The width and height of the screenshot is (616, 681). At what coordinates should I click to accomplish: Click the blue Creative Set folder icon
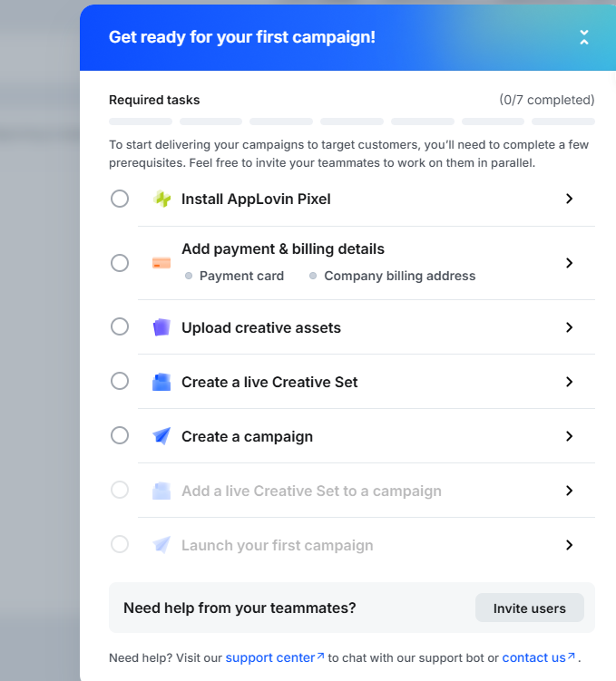point(161,382)
